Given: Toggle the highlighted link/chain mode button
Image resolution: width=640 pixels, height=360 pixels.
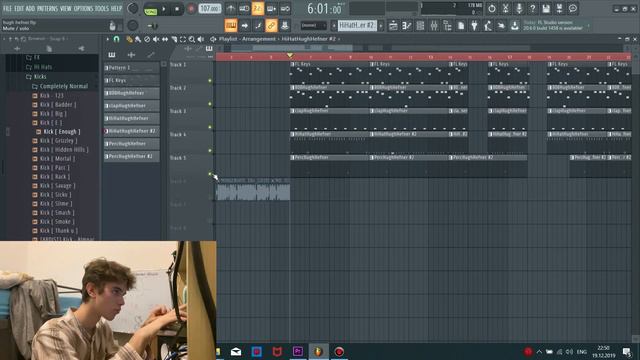Looking at the screenshot, I should (271, 26).
